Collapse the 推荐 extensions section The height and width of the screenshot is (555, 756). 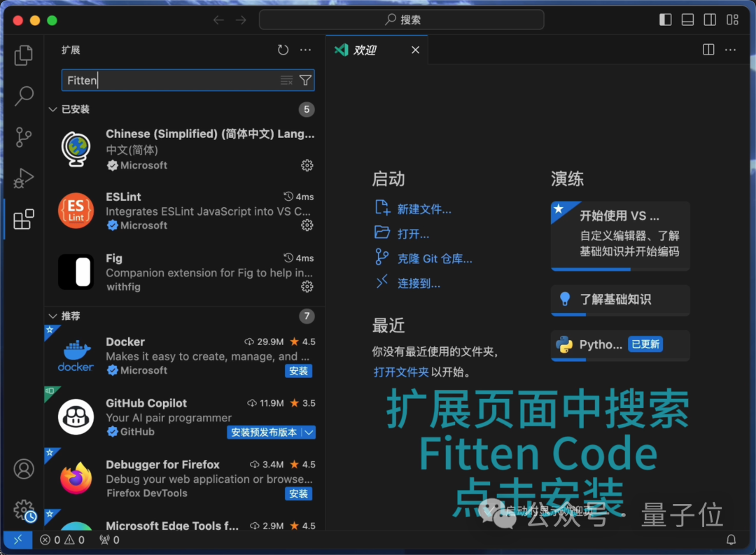pyautogui.click(x=53, y=316)
